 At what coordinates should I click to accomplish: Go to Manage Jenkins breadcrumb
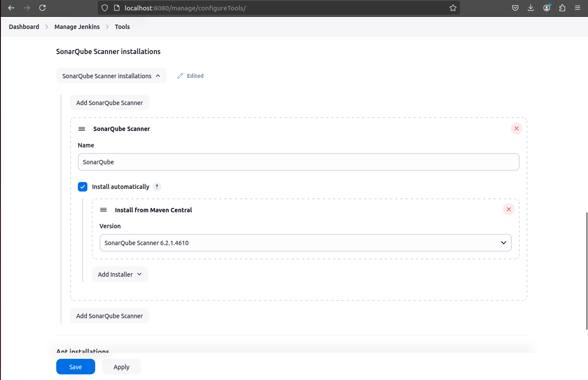pos(77,27)
